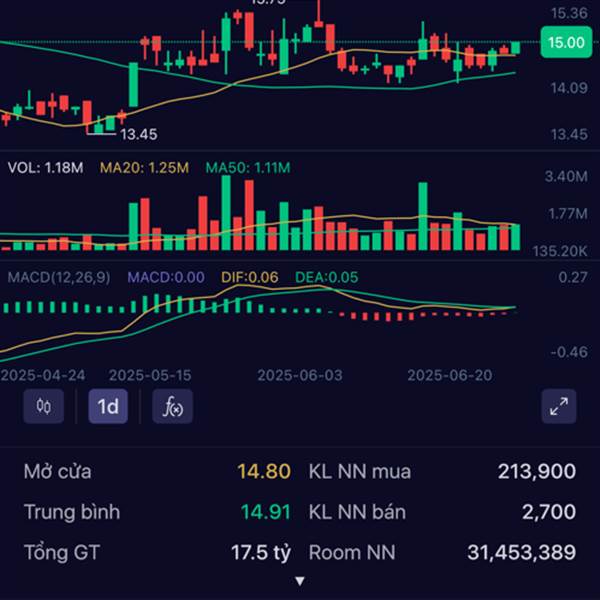The width and height of the screenshot is (600, 600).
Task: Click the 15.36 price axis label
Action: [x=569, y=13]
